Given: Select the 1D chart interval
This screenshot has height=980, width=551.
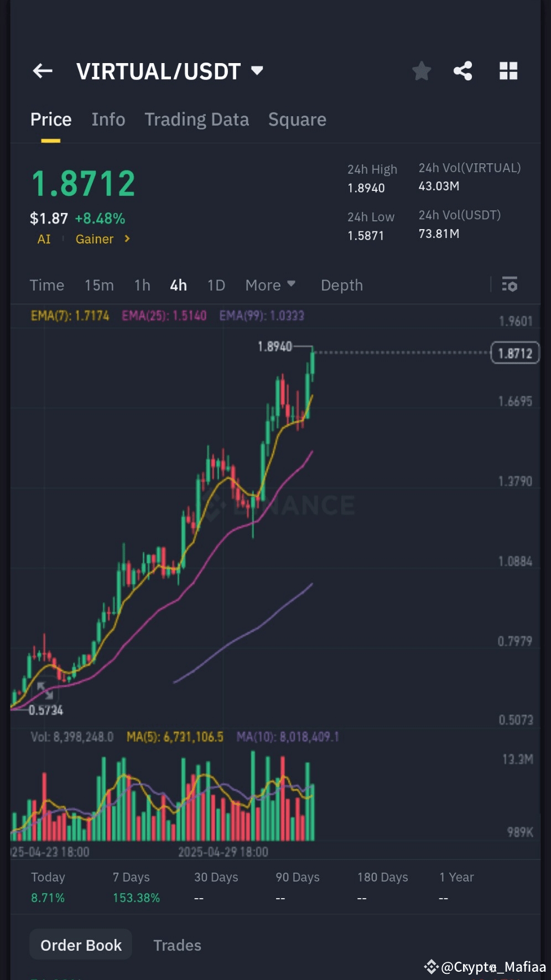Looking at the screenshot, I should 216,285.
